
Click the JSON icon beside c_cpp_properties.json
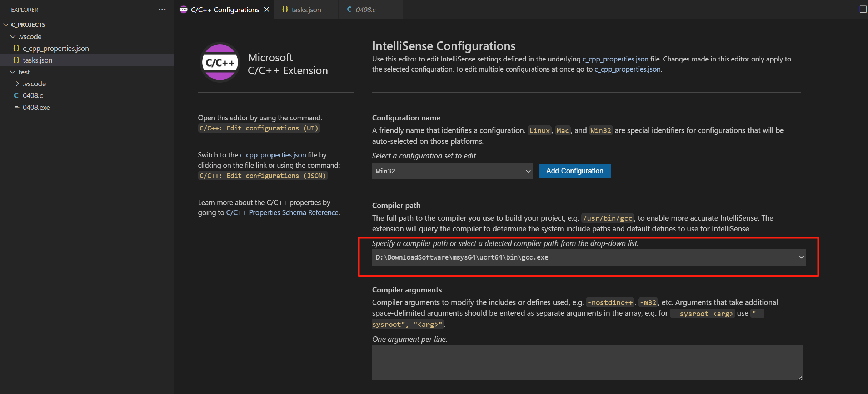click(x=16, y=48)
